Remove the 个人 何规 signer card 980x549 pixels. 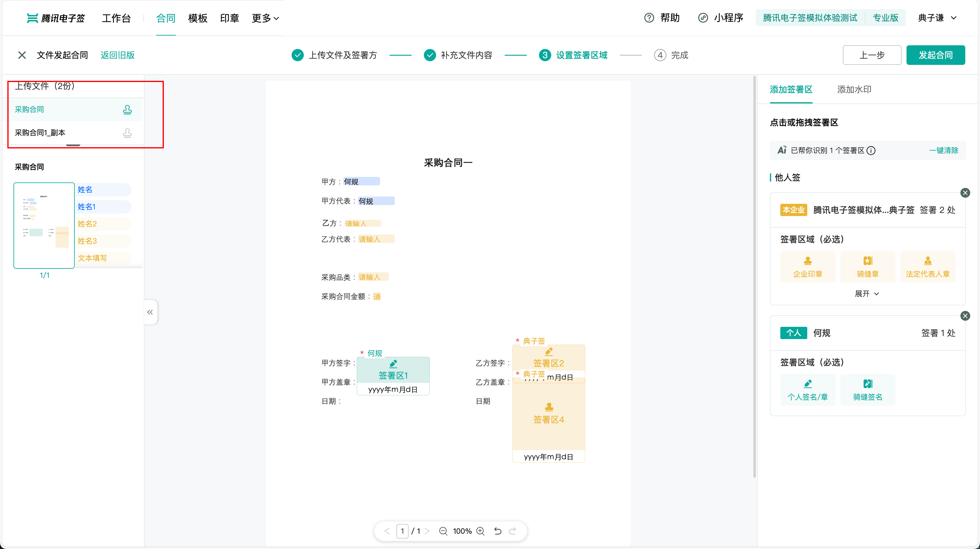965,316
